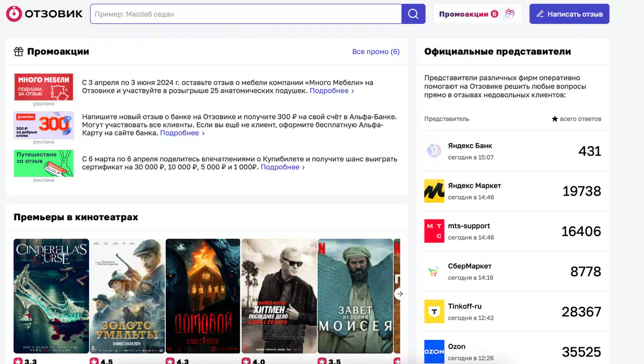Click the Отзовик logo
The image size is (644, 364).
pyautogui.click(x=45, y=14)
